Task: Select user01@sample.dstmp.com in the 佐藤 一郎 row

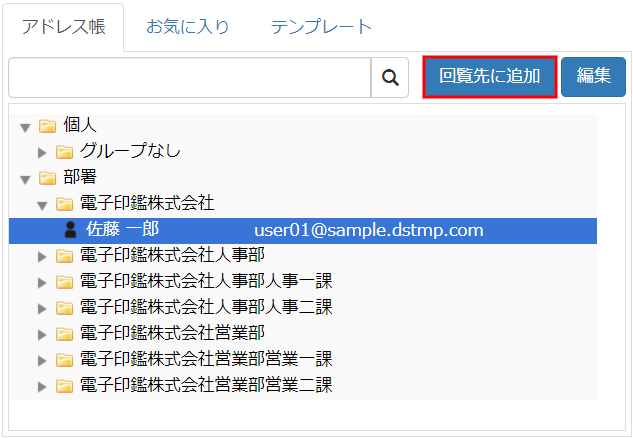Action: (x=368, y=230)
